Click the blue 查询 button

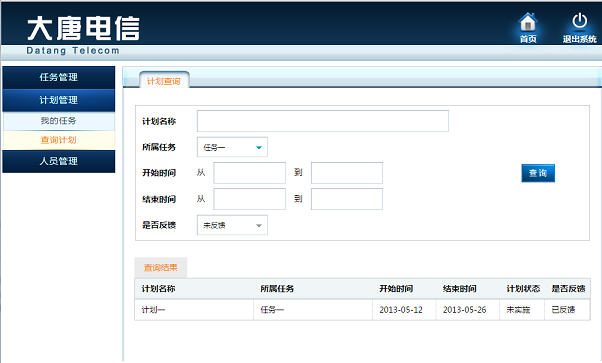click(538, 173)
